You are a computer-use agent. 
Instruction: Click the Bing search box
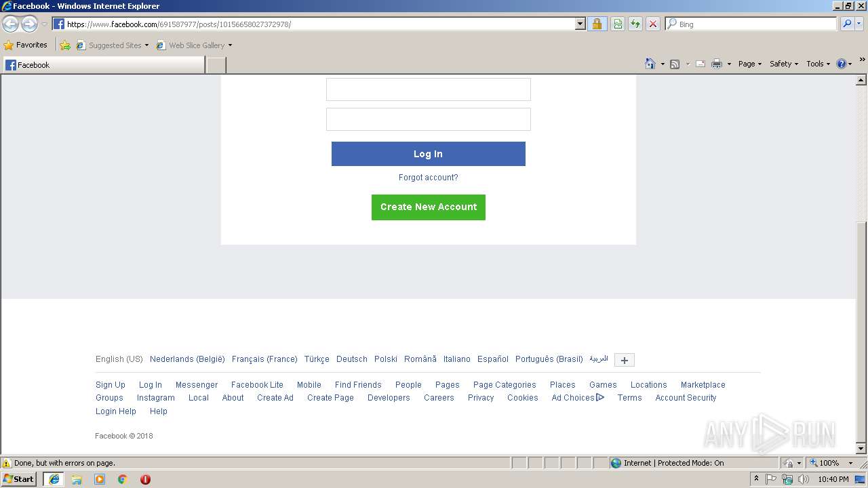click(x=751, y=24)
